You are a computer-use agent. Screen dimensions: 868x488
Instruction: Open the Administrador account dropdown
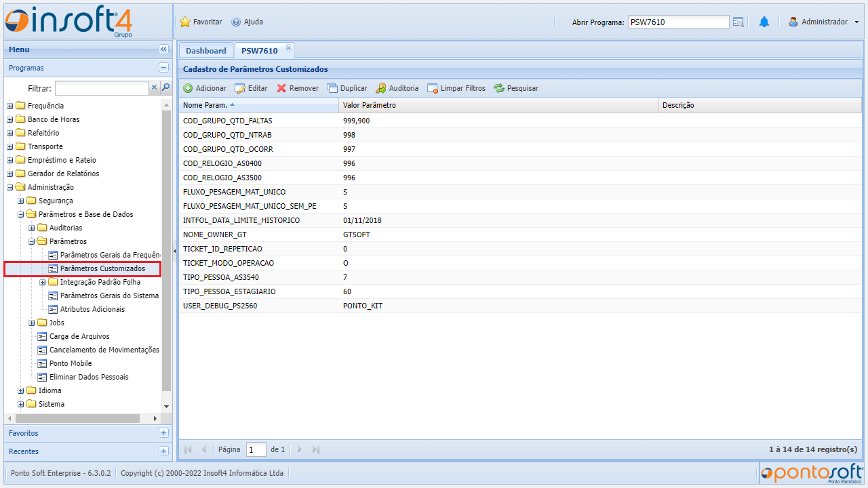(824, 21)
